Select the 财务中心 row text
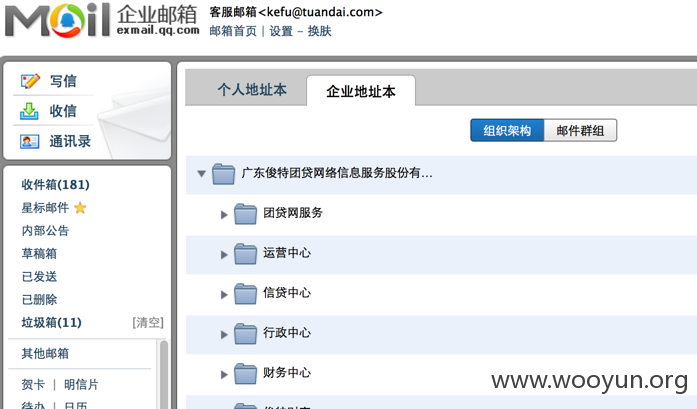Image resolution: width=697 pixels, height=409 pixels. click(287, 373)
